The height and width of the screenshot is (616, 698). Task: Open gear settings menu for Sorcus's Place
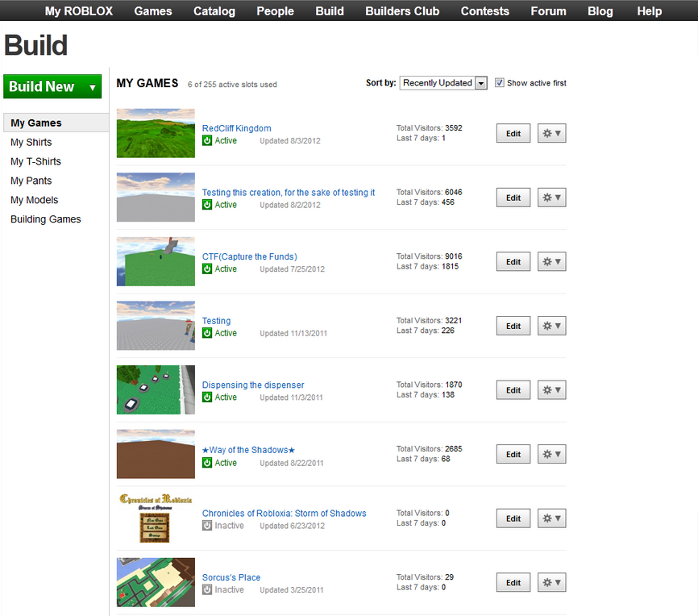click(x=551, y=582)
